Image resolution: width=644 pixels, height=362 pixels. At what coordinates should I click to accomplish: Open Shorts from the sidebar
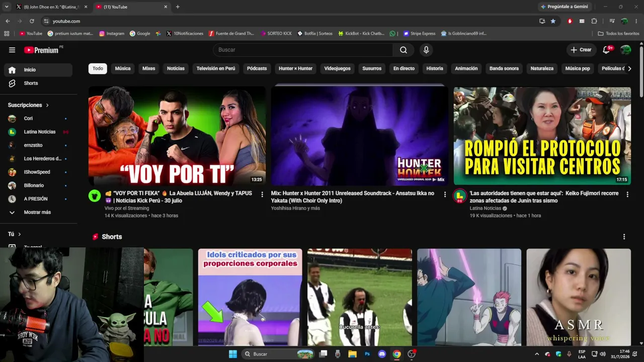pos(38,83)
